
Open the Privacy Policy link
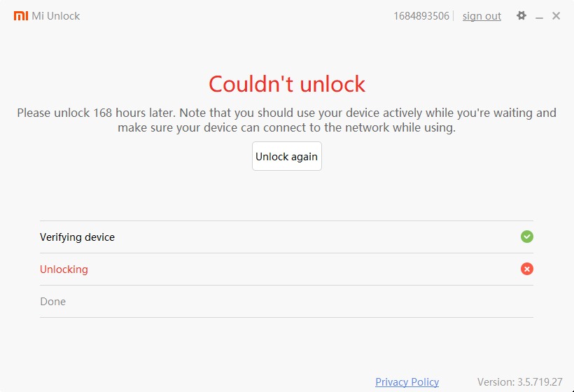pos(407,381)
